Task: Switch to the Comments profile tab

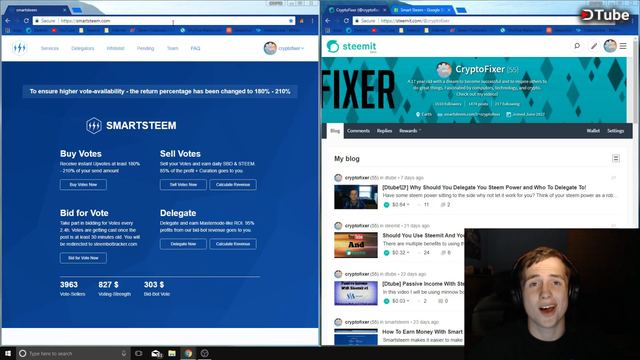Action: tap(358, 131)
